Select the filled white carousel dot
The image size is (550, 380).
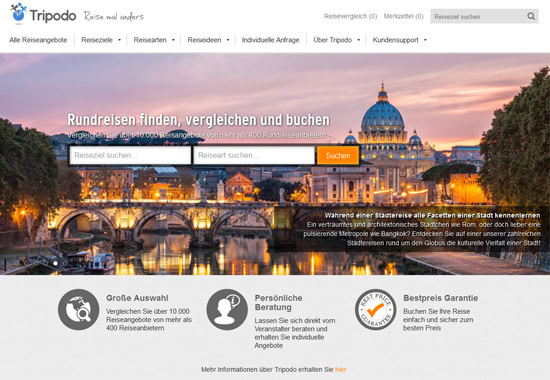[55, 263]
